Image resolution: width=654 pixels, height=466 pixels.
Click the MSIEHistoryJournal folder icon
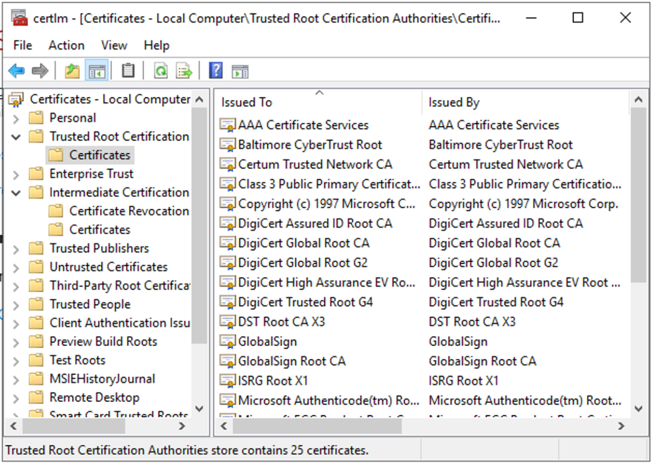(x=36, y=379)
